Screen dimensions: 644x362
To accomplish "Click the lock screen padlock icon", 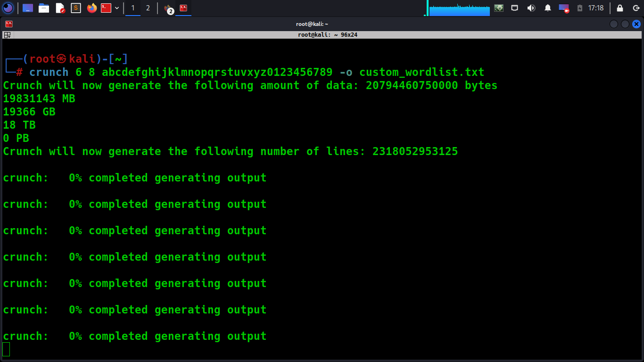I will [620, 8].
